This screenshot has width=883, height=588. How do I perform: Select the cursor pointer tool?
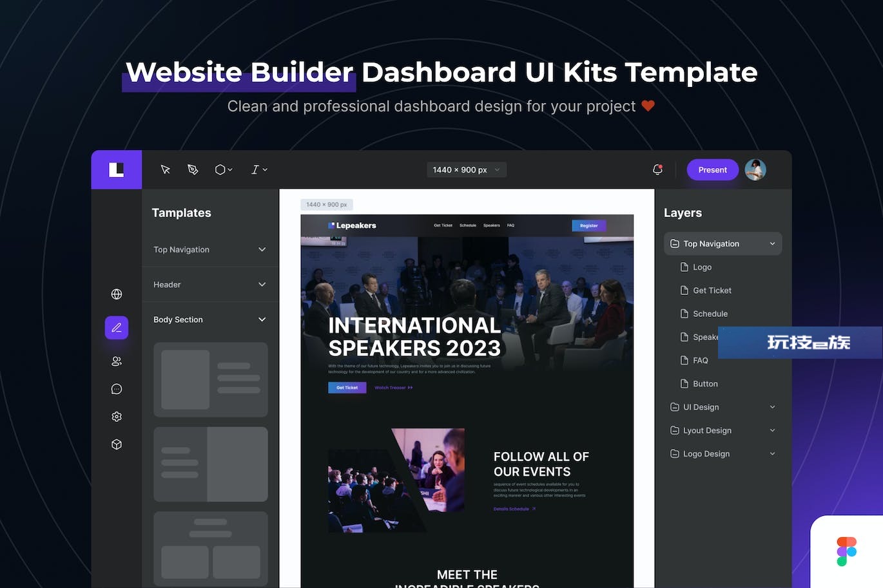click(165, 169)
